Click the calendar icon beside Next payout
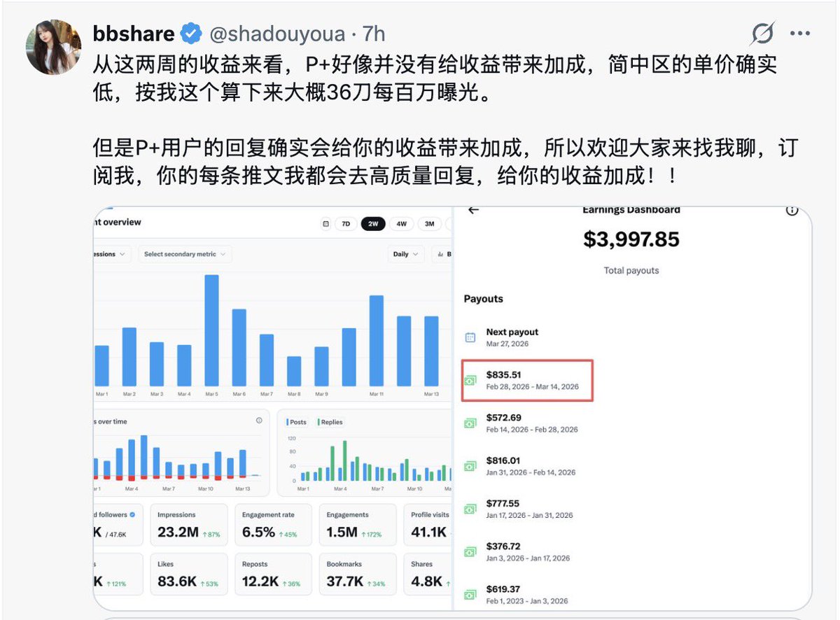The height and width of the screenshot is (620, 840). click(469, 336)
